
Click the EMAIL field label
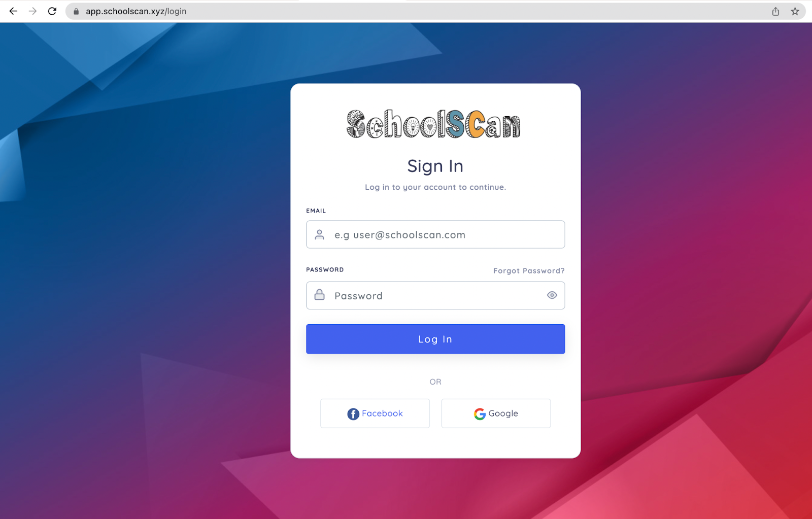[x=316, y=211]
